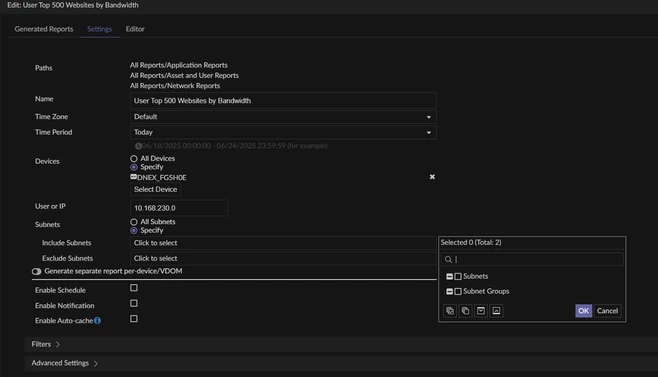Open the Time Period dropdown

pyautogui.click(x=283, y=132)
